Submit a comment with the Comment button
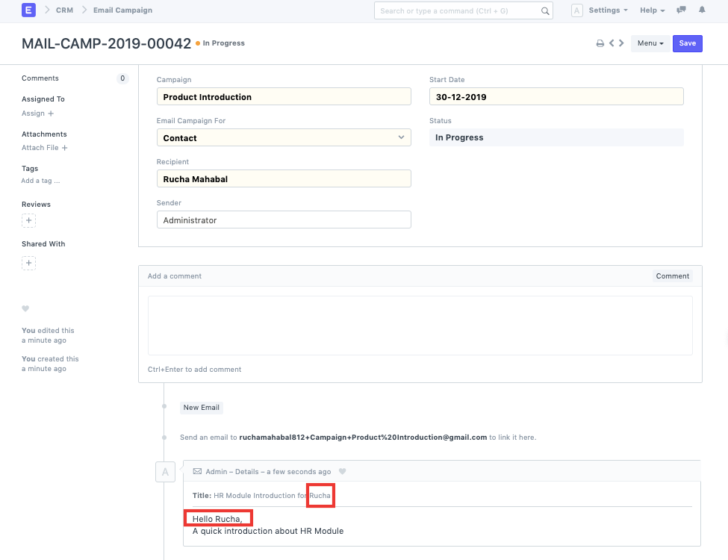This screenshot has width=728, height=560. 671,276
